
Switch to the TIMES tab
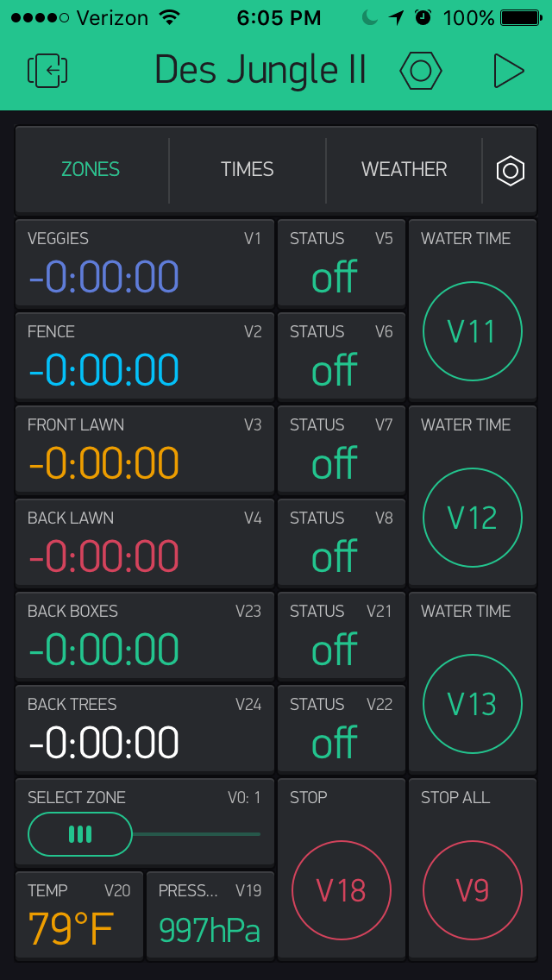[247, 170]
